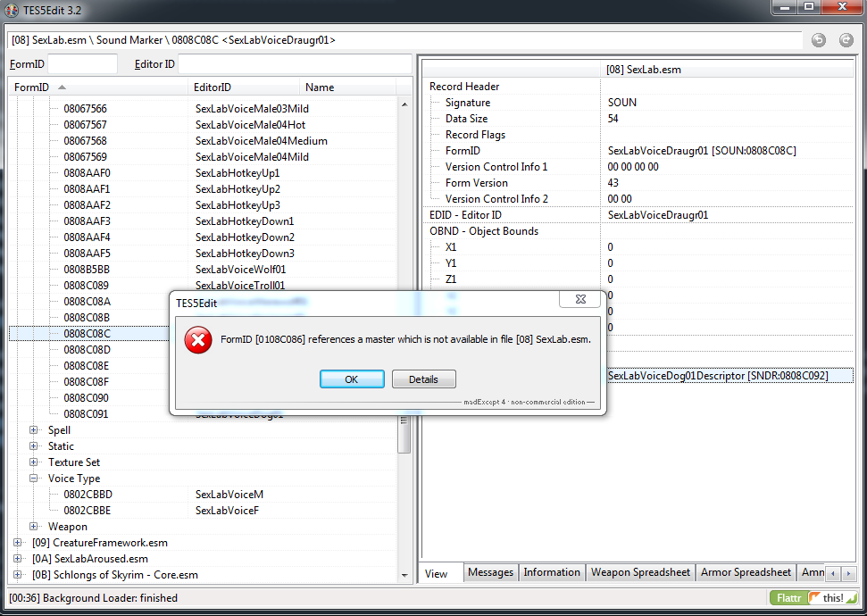Screen dimensions: 867x616
Task: Open the Armor Spreadsheet tab
Action: [x=746, y=572]
